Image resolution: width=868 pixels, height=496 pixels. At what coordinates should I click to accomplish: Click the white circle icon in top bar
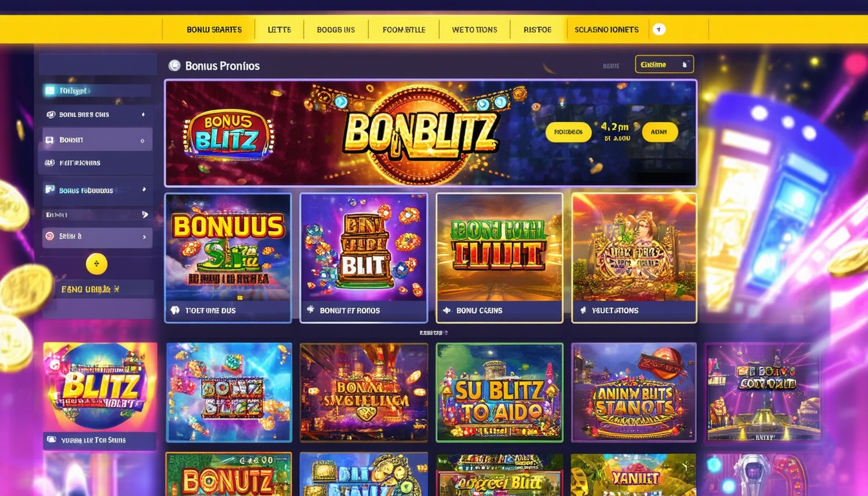click(x=658, y=29)
